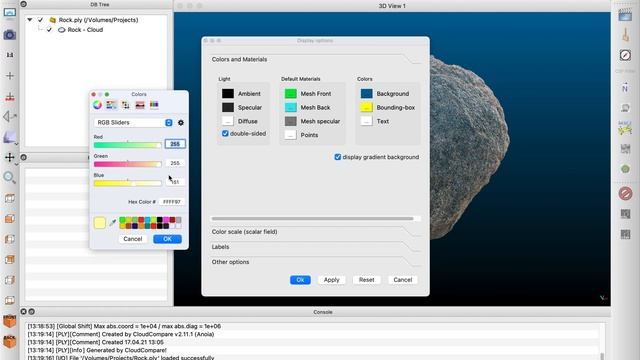
Task: Click the clapperboard icon in right toolbar
Action: point(625,15)
